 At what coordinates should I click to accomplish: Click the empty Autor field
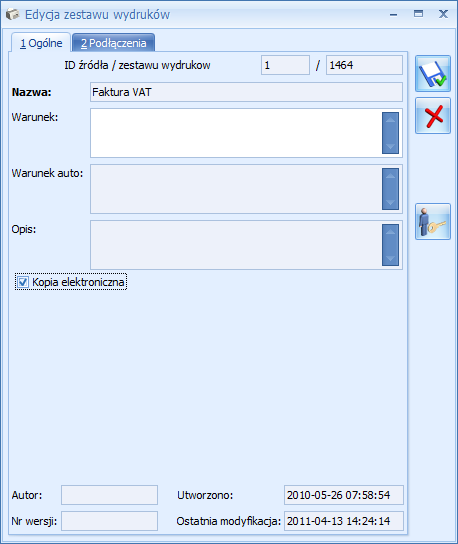tap(109, 495)
